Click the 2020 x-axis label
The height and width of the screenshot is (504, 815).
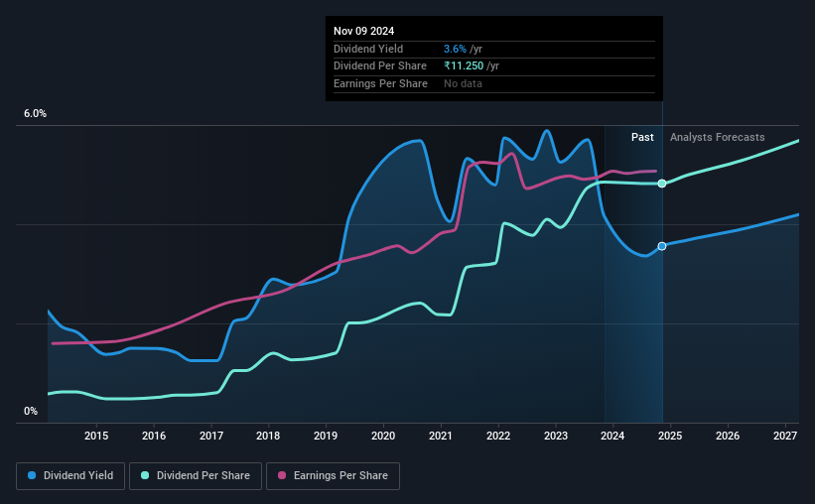pyautogui.click(x=383, y=436)
